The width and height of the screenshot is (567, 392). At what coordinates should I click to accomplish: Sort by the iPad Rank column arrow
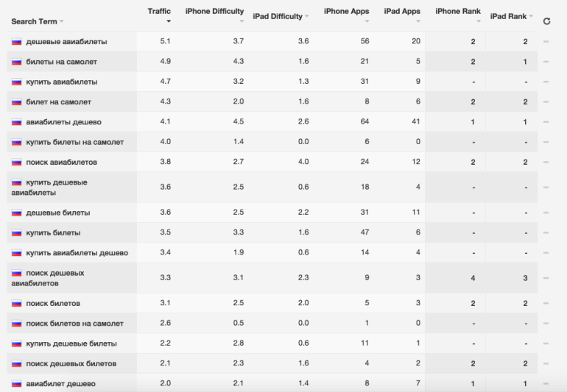click(x=531, y=16)
